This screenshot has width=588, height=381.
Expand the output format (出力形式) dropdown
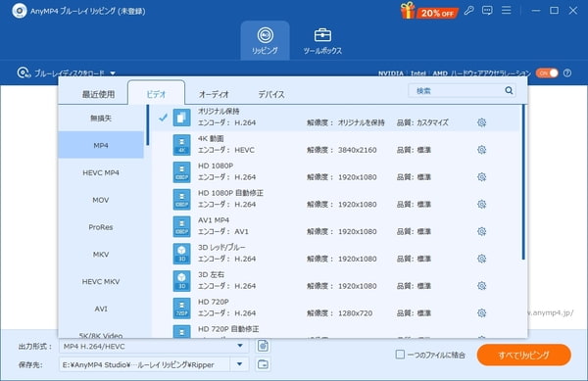240,346
